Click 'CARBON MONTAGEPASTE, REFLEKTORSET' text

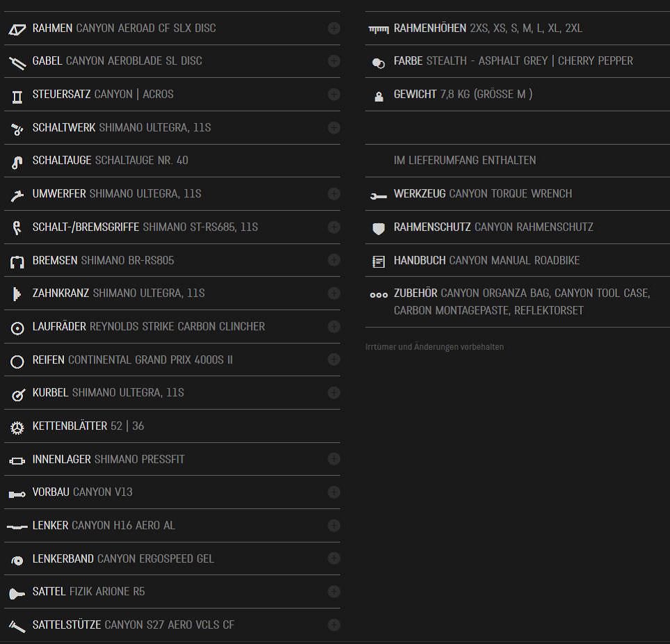[x=489, y=310]
